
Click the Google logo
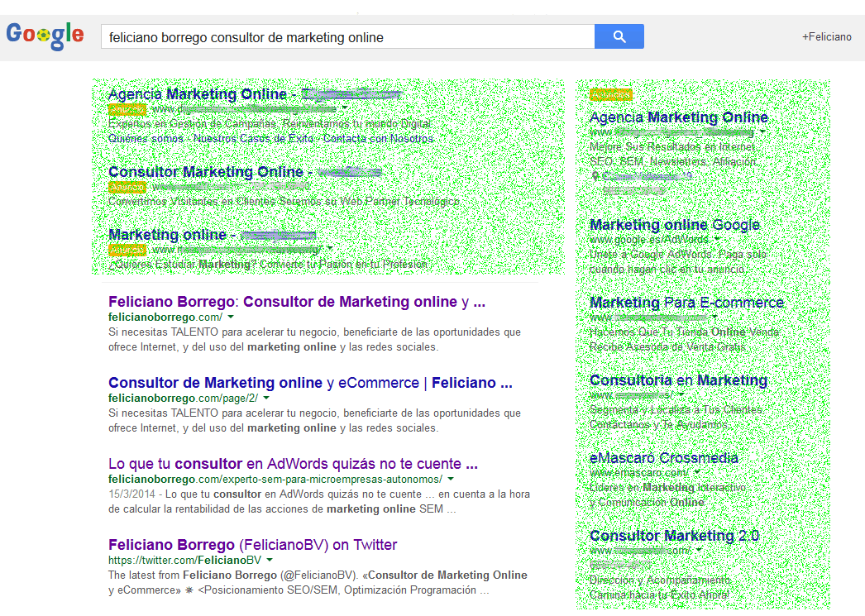click(x=45, y=36)
